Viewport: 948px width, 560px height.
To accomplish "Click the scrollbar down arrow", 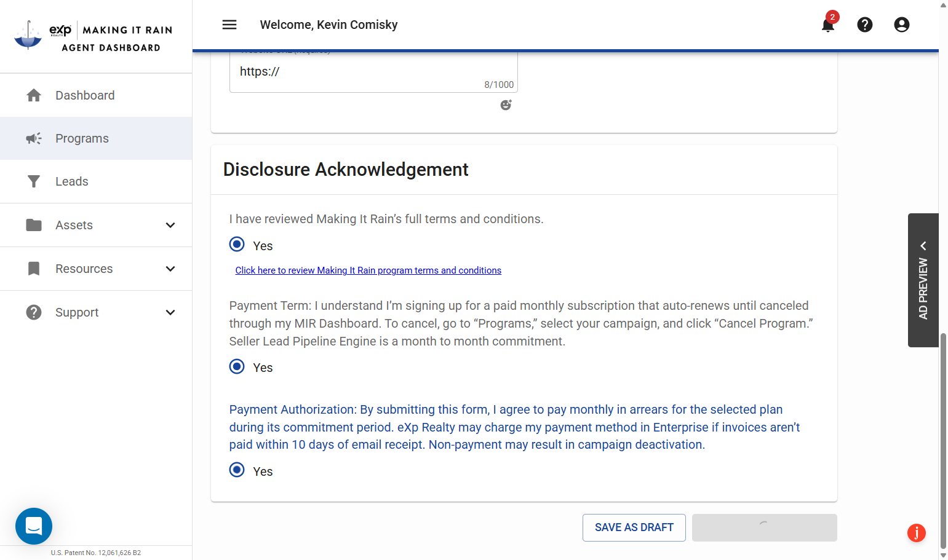I will (944, 555).
